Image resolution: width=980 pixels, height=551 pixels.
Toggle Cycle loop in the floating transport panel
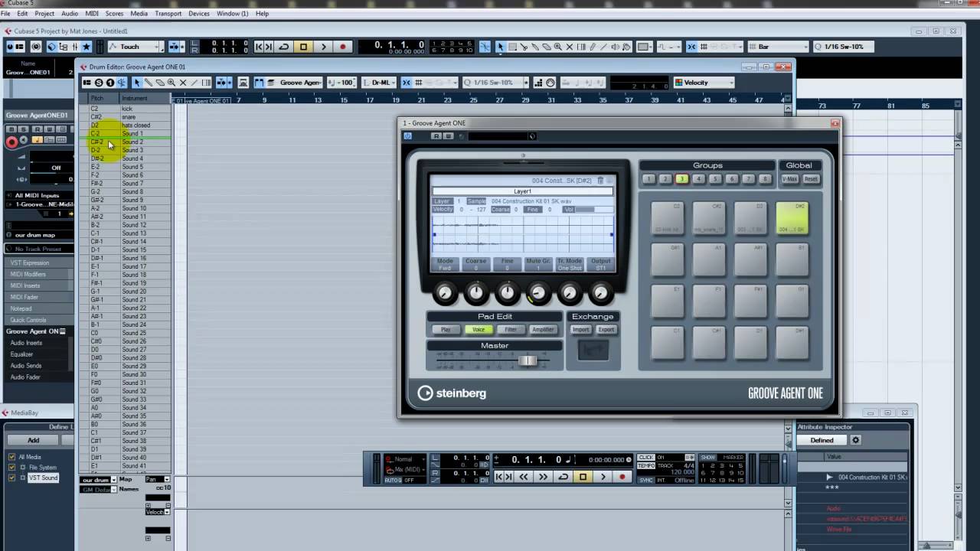[x=563, y=477]
